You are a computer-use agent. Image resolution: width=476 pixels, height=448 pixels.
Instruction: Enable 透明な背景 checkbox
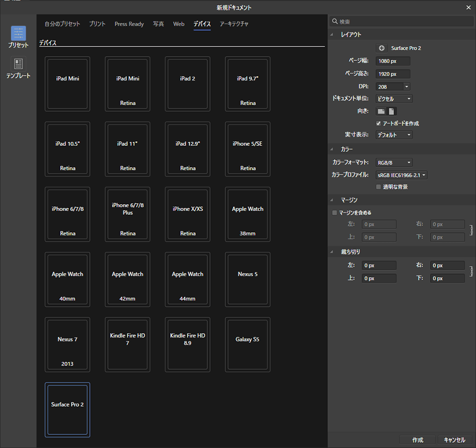tap(378, 187)
